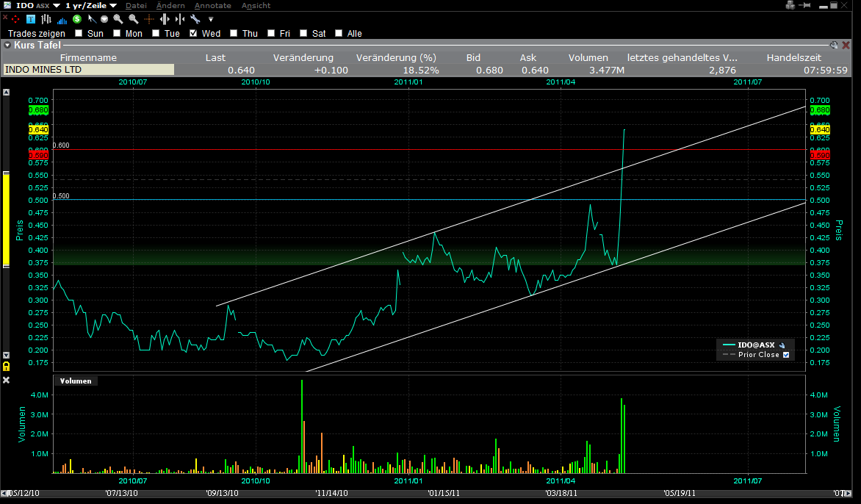Screen dimensions: 861x504
Task: Click the Bid column header
Action: coord(473,57)
